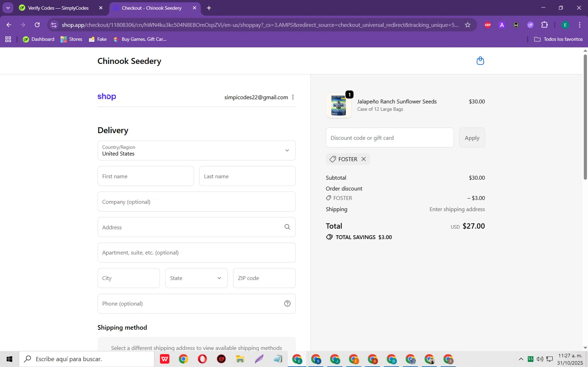Select the Checkout - Chinook Seedery tab
The image size is (588, 367).
(152, 8)
